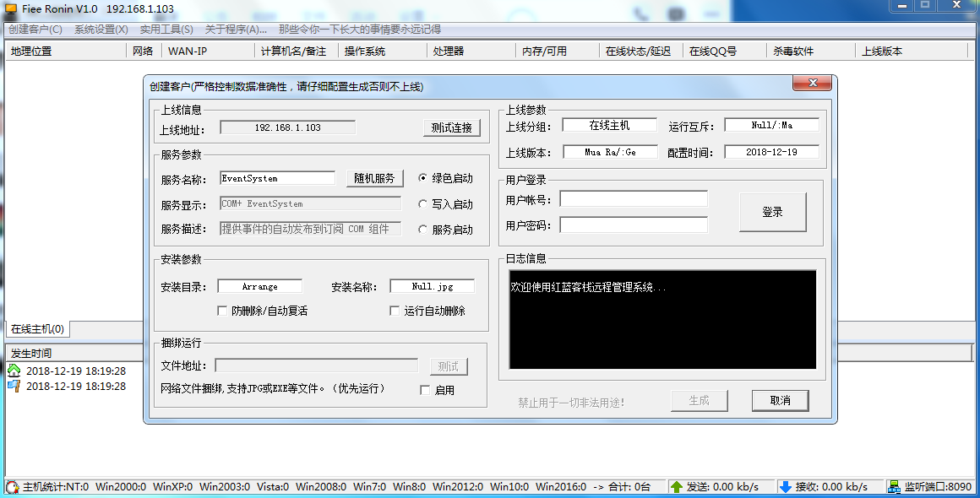This screenshot has width=980, height=498.
Task: Tick the 启用 checkbox for bundling
Action: [425, 390]
